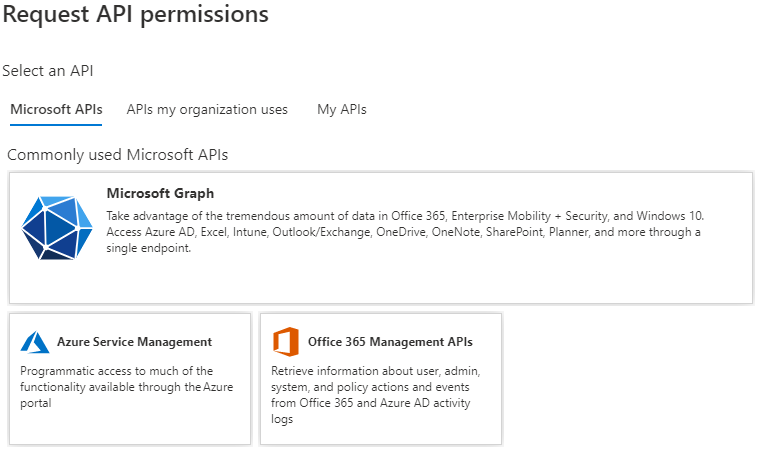
Task: Click the Microsoft Graph polyhedron icon
Action: tap(57, 228)
